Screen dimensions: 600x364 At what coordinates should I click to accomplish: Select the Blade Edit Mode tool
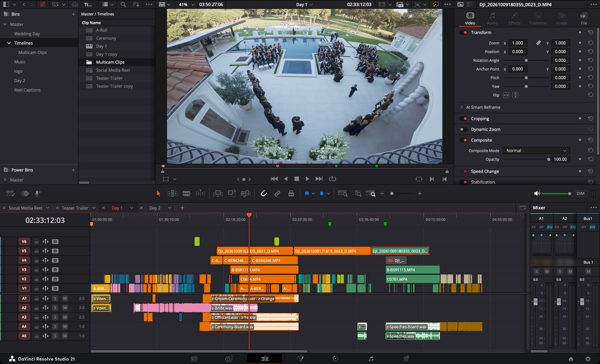(186, 193)
